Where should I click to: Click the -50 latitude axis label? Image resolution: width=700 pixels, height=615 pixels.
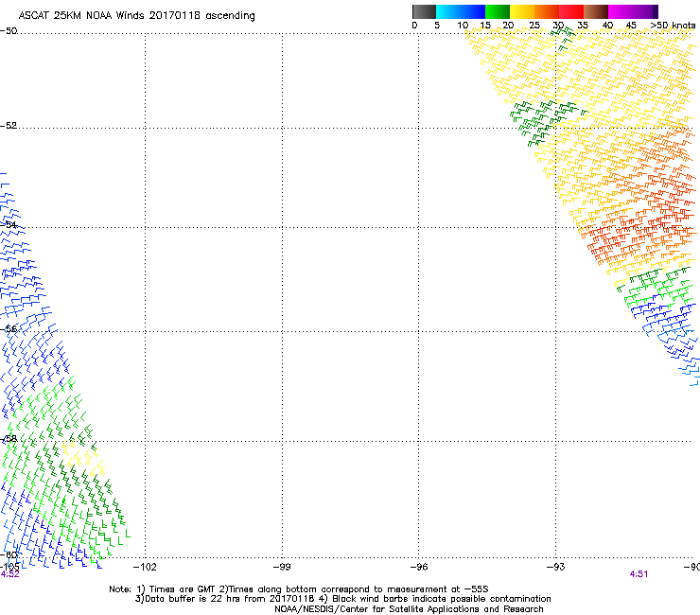pyautogui.click(x=9, y=31)
